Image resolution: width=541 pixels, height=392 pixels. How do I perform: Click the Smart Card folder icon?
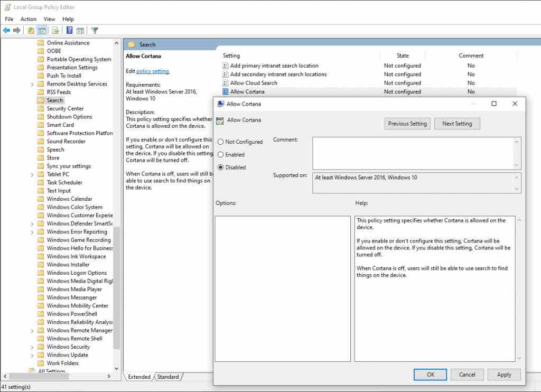click(41, 125)
